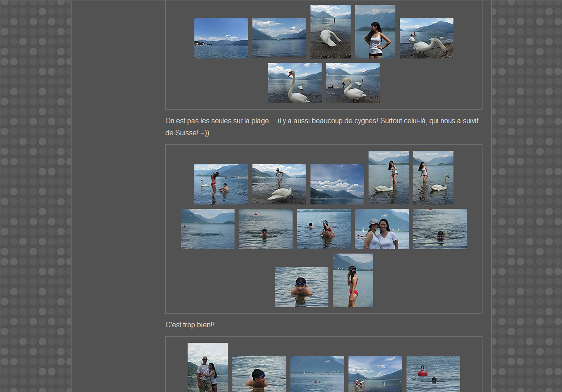The height and width of the screenshot is (392, 562).
Task: View the photo of water splash with no people
Action: point(207,229)
